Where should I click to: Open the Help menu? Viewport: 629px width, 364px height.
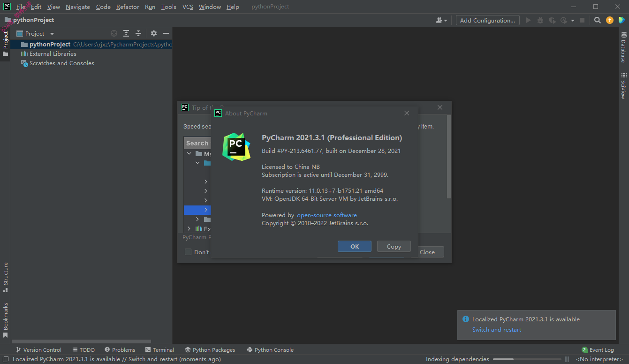tap(233, 7)
